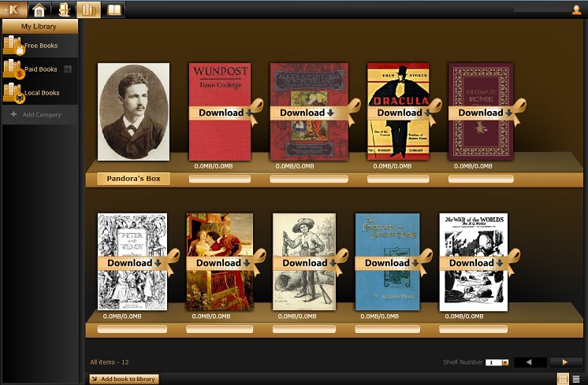Open the My Library tab

click(x=39, y=27)
